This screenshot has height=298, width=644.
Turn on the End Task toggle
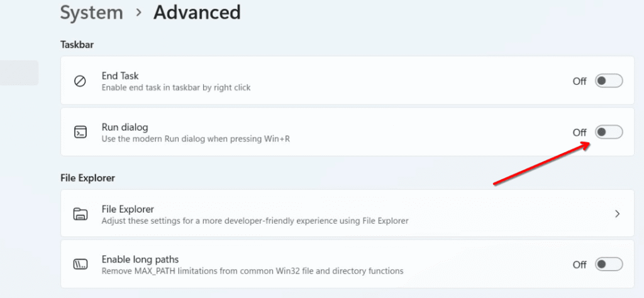[608, 81]
